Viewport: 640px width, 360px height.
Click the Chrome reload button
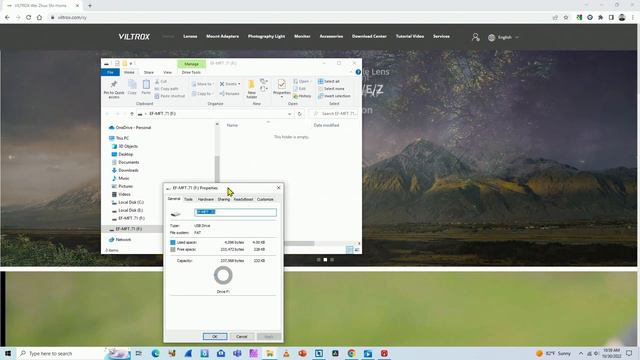pos(29,18)
